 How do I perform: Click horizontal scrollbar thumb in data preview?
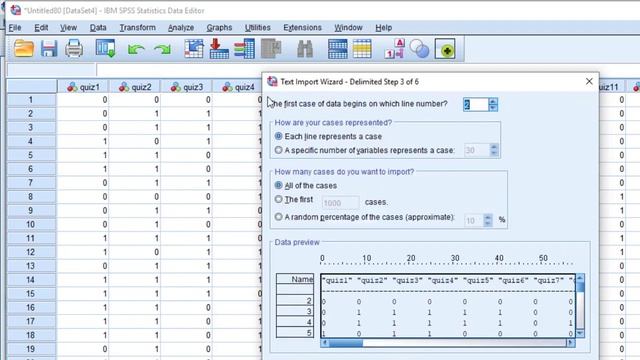(x=346, y=343)
